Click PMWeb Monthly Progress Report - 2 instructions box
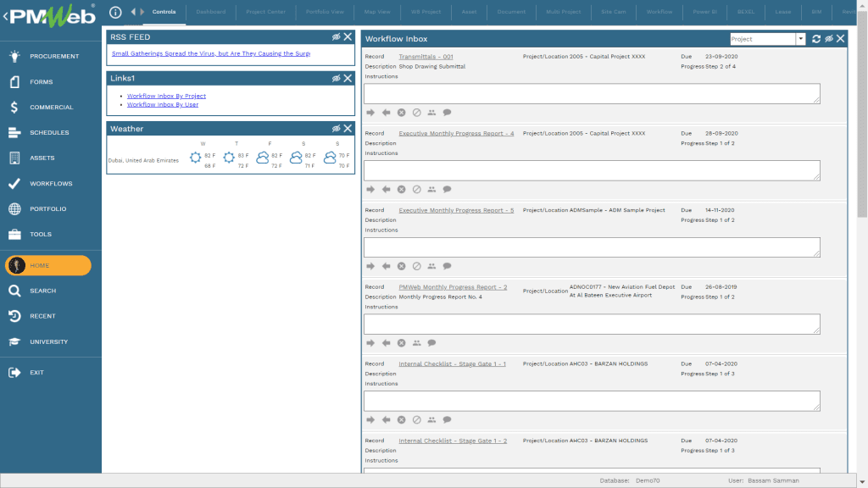Image resolution: width=868 pixels, height=488 pixels. point(592,324)
